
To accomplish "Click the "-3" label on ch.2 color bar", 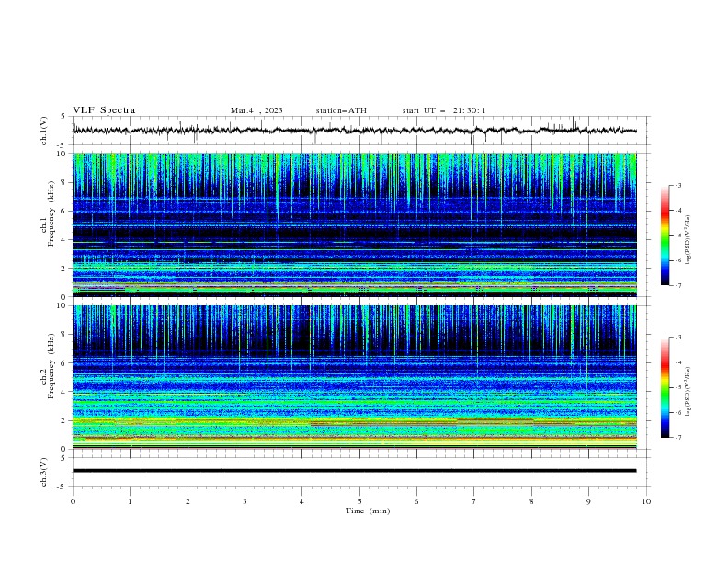I will pyautogui.click(x=677, y=338).
